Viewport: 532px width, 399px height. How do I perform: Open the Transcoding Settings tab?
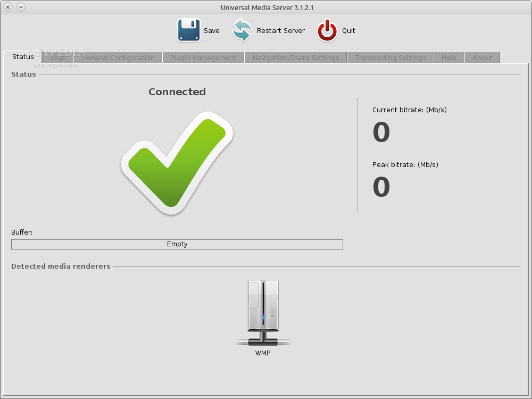pyautogui.click(x=390, y=57)
